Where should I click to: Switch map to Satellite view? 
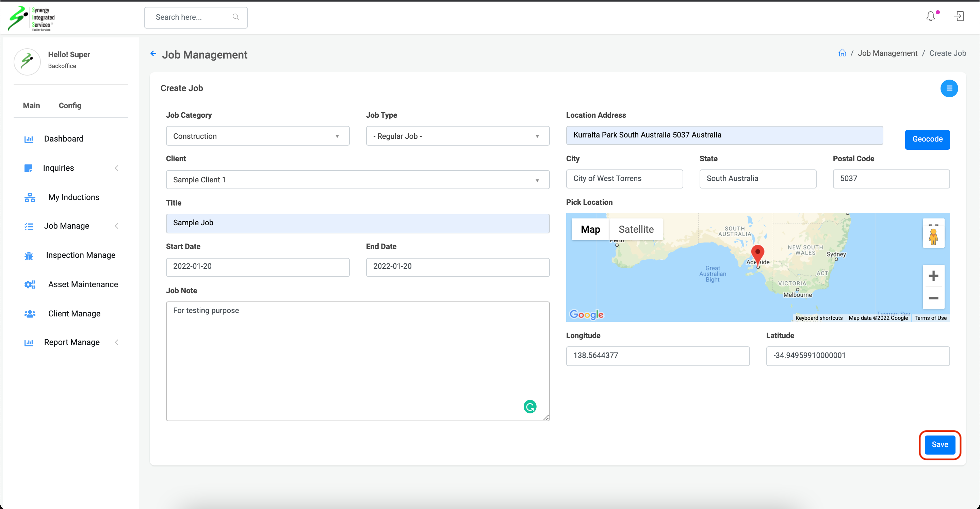pyautogui.click(x=636, y=229)
